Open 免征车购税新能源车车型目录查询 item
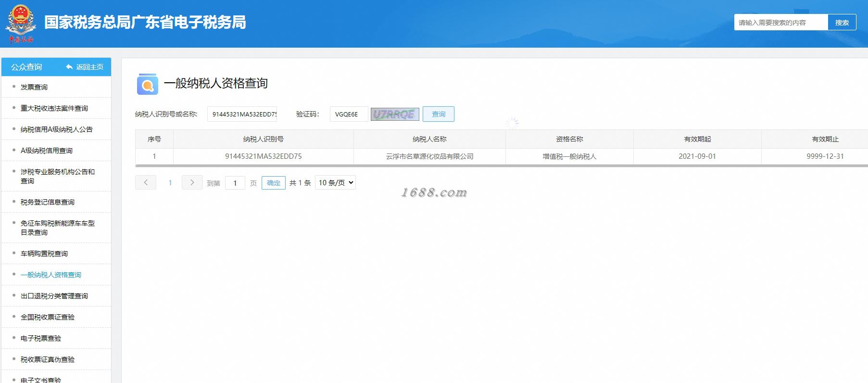 coord(58,228)
